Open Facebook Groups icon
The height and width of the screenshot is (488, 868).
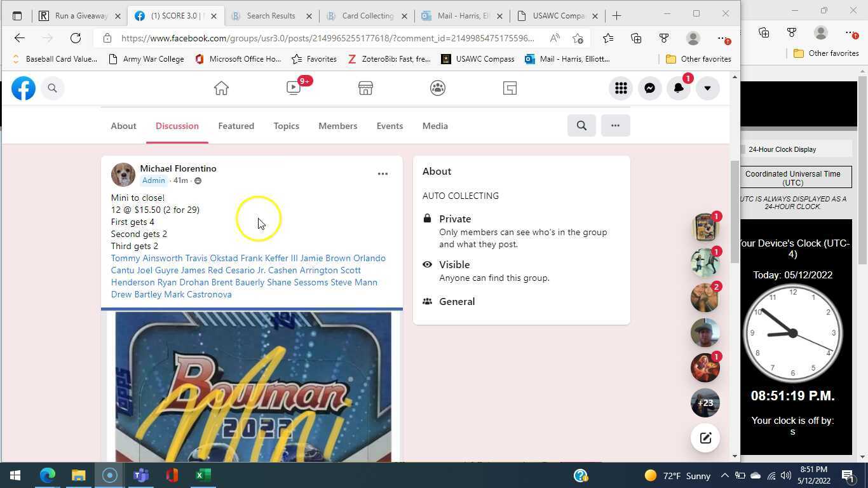pyautogui.click(x=437, y=88)
